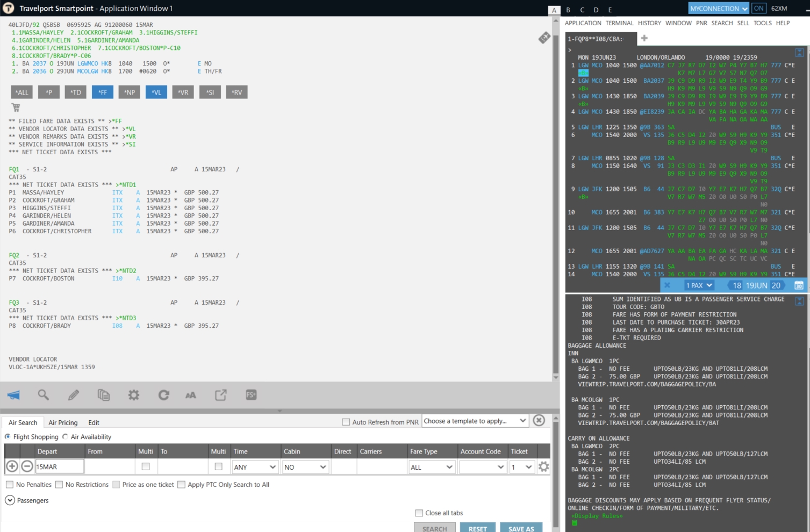
Task: Click the copy documents icon
Action: [104, 396]
